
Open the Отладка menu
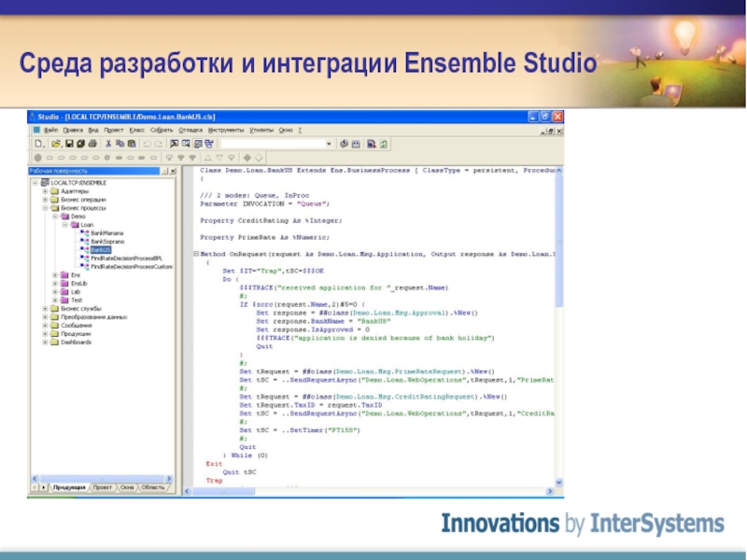point(190,130)
